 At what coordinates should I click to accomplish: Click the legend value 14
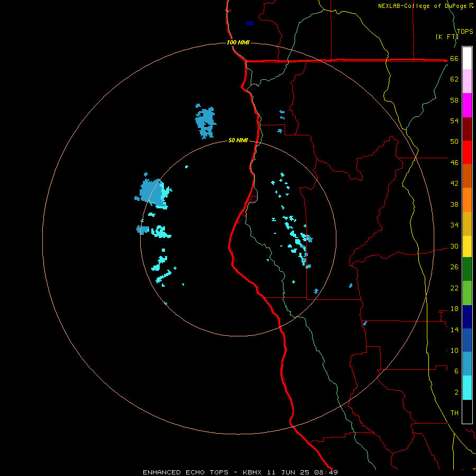tap(454, 329)
